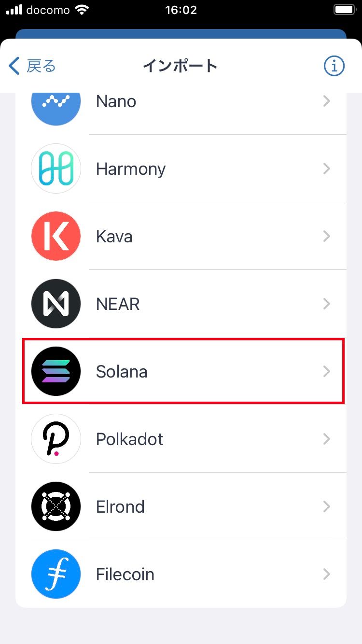
Task: Tap the Nano coin logo icon
Action: [x=56, y=103]
